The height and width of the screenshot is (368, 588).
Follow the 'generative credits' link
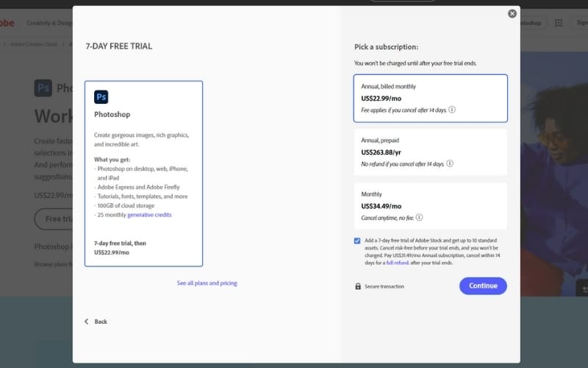151,215
